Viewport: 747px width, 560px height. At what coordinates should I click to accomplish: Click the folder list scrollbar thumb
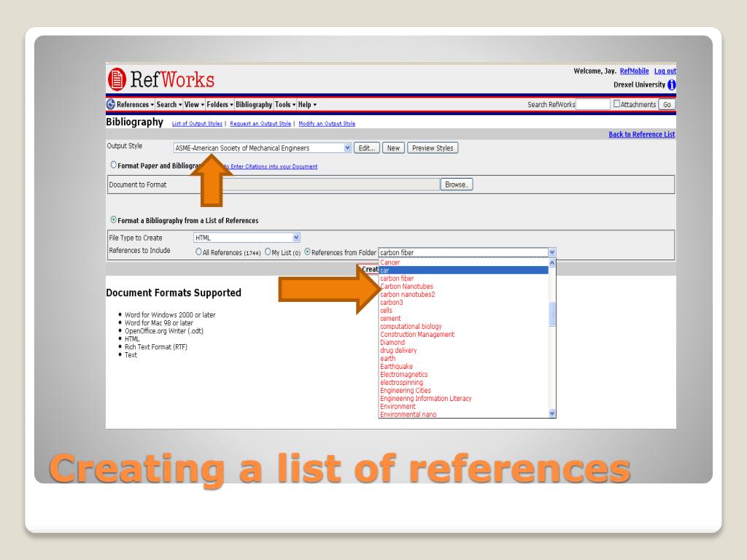pos(552,314)
